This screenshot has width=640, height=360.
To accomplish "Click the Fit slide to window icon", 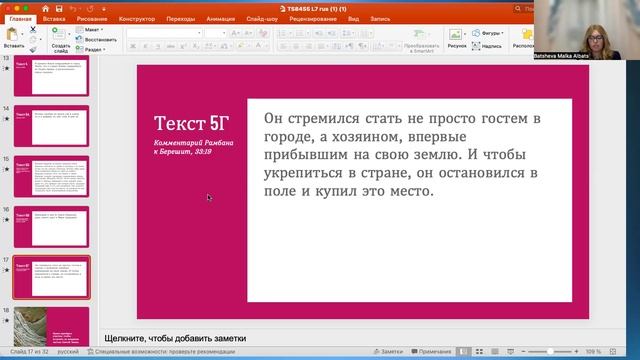I will point(613,351).
